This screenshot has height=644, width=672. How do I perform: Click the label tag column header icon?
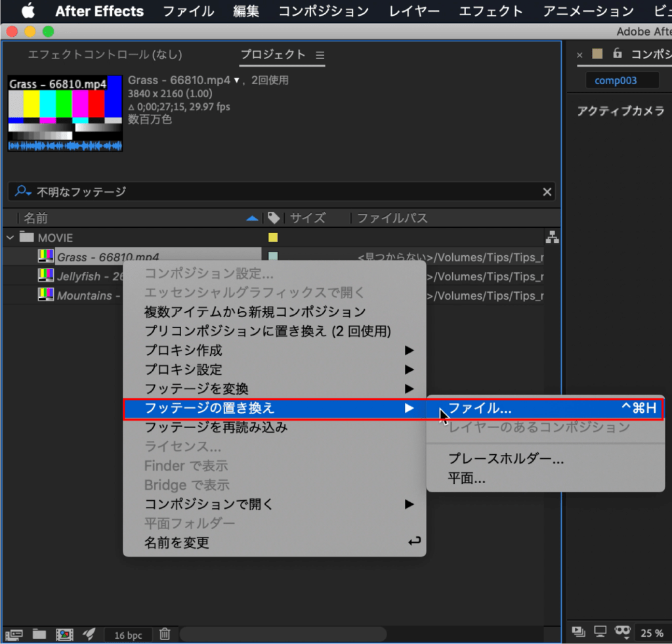[x=274, y=218]
